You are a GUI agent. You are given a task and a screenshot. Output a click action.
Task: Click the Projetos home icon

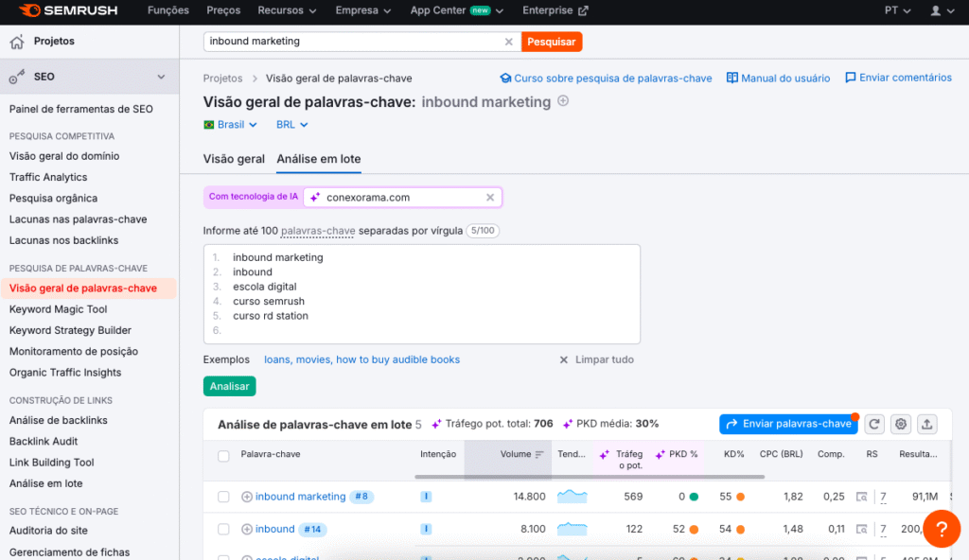pyautogui.click(x=17, y=42)
